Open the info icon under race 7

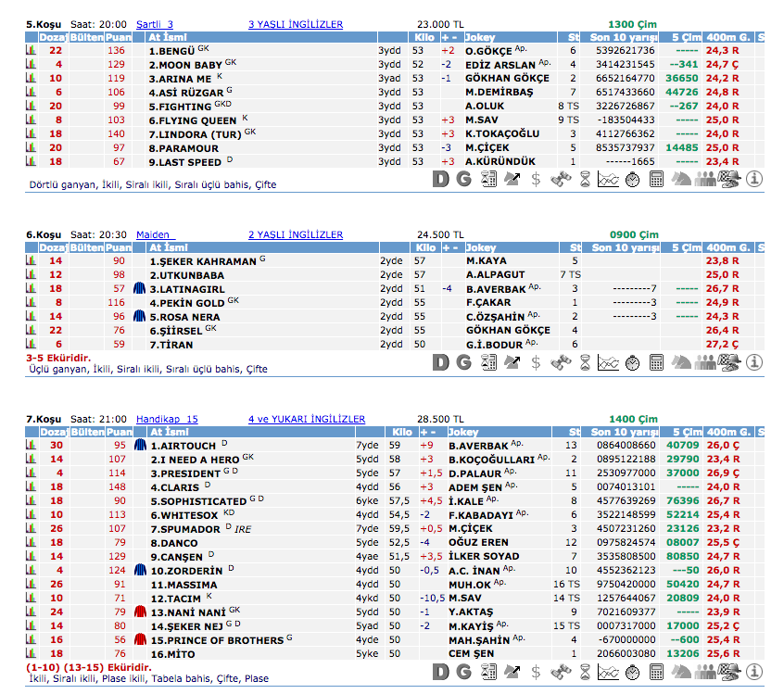click(754, 671)
